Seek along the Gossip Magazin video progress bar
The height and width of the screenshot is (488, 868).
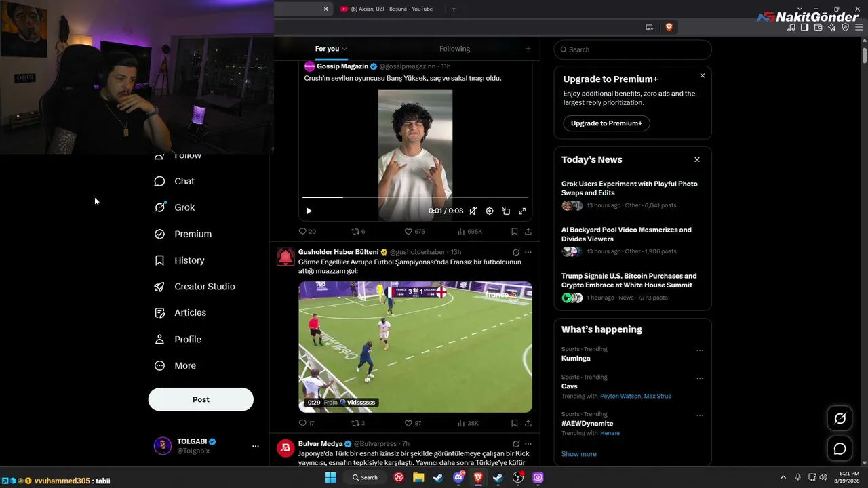tap(415, 197)
